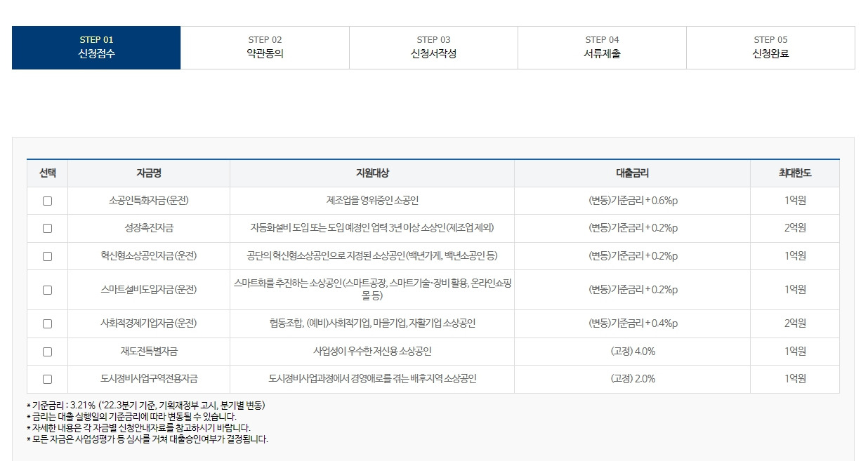Image resolution: width=868 pixels, height=461 pixels.
Task: Click the 제조업을 영위중인 소공인 cell
Action: 372,201
